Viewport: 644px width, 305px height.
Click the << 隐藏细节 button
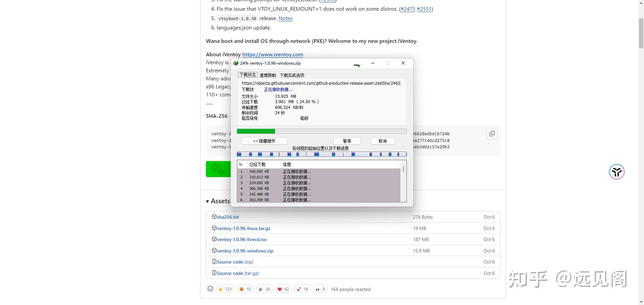[x=264, y=141]
